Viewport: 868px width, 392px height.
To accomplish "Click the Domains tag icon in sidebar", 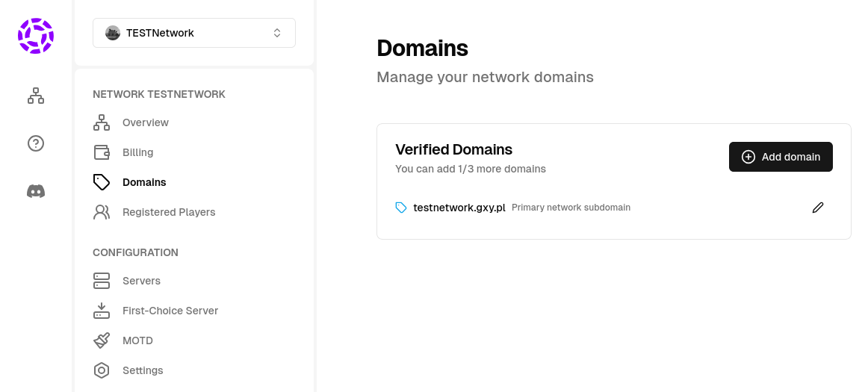I will [x=102, y=182].
